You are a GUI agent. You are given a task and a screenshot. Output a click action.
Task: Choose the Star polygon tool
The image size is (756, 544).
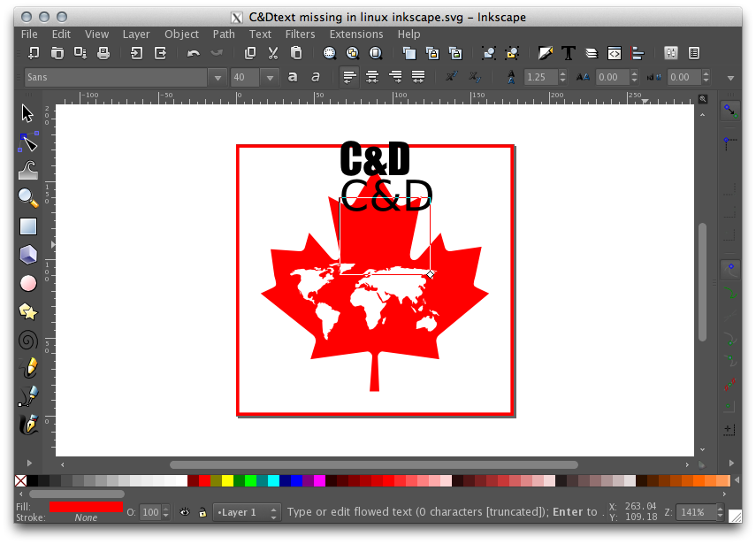pos(28,311)
